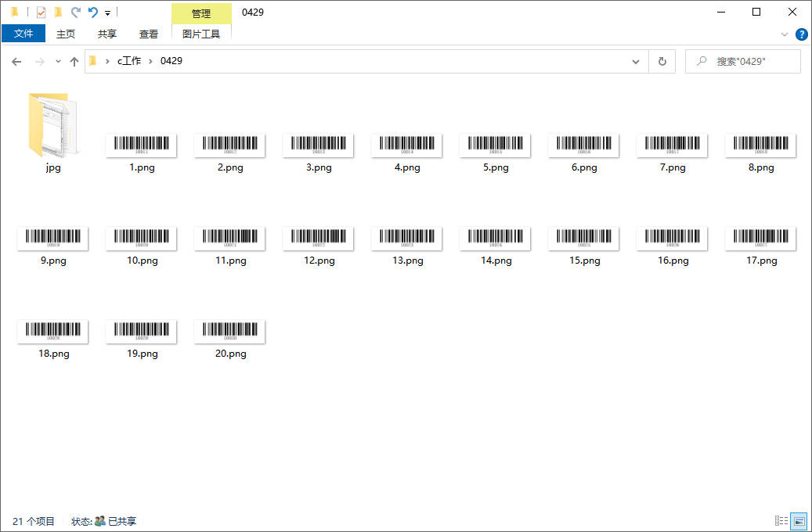
Task: Switch to the 主页 ribbon tab
Action: point(65,34)
